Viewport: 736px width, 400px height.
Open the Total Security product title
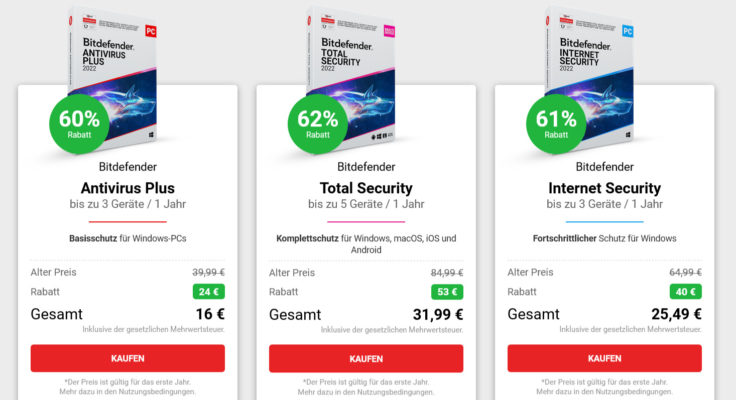(366, 188)
